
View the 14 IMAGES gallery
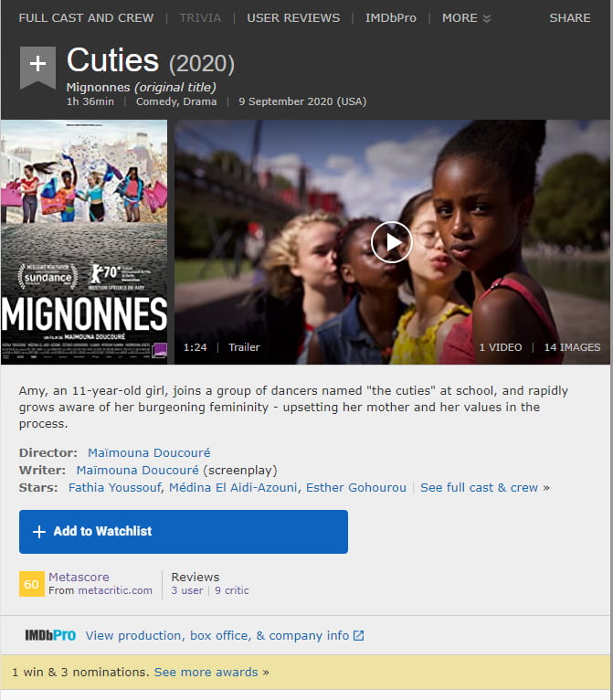(572, 347)
